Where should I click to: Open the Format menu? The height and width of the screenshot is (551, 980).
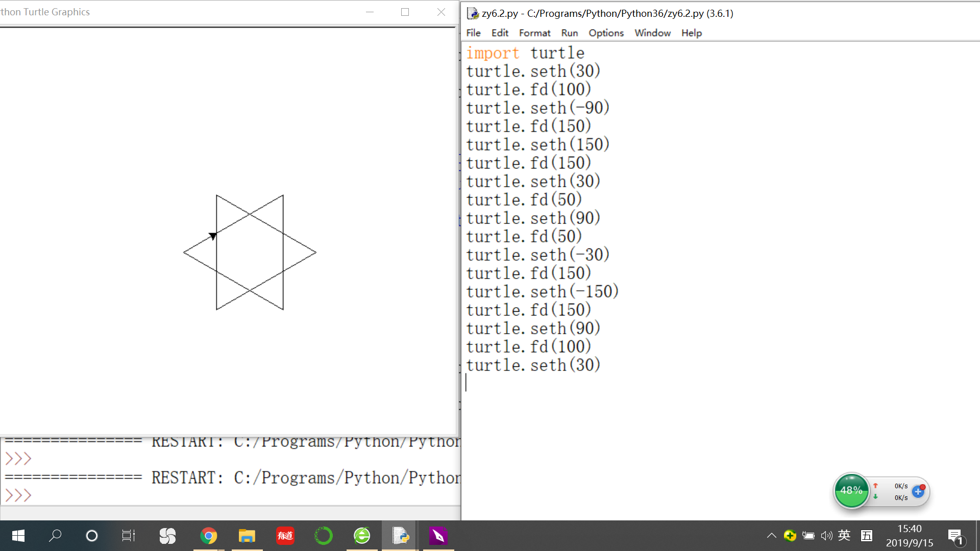point(534,33)
